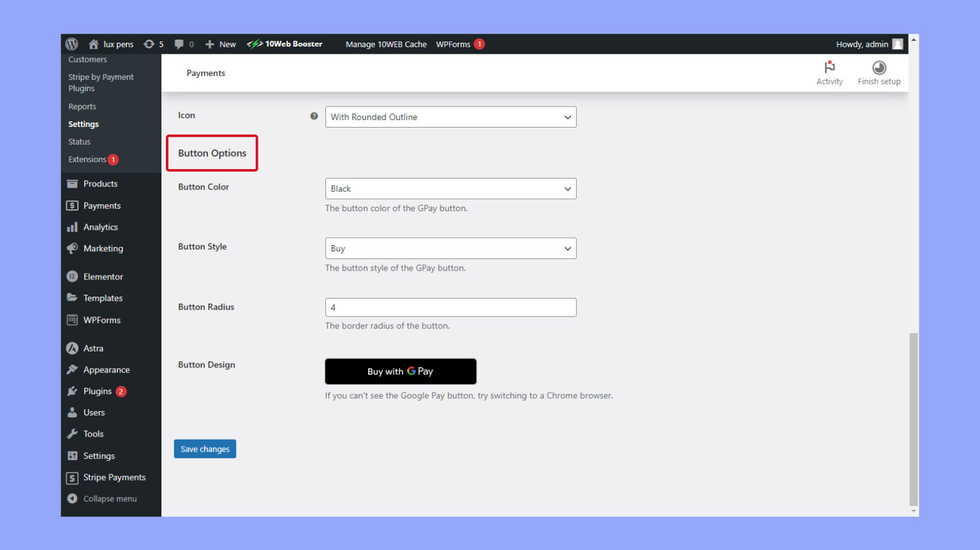Click the Save changes button
Viewport: 980px width, 550px height.
pyautogui.click(x=205, y=449)
